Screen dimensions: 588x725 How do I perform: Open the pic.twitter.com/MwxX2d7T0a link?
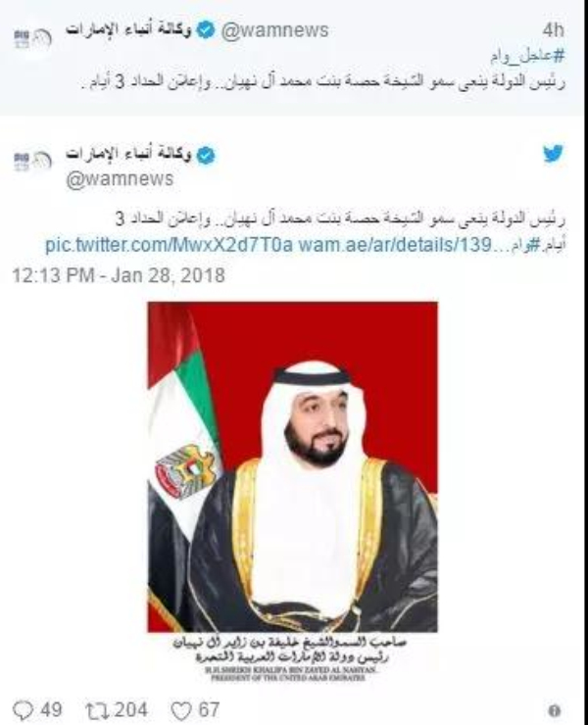tap(169, 244)
